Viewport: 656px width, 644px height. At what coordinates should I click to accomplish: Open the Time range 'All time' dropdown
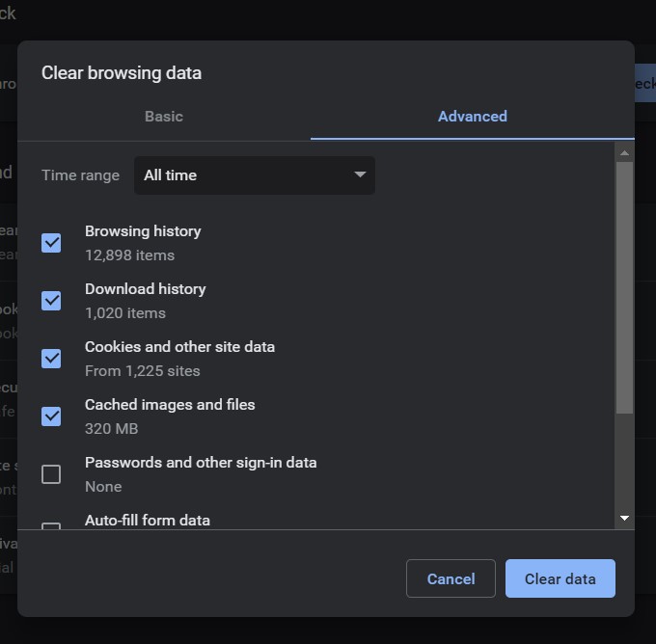pos(254,175)
